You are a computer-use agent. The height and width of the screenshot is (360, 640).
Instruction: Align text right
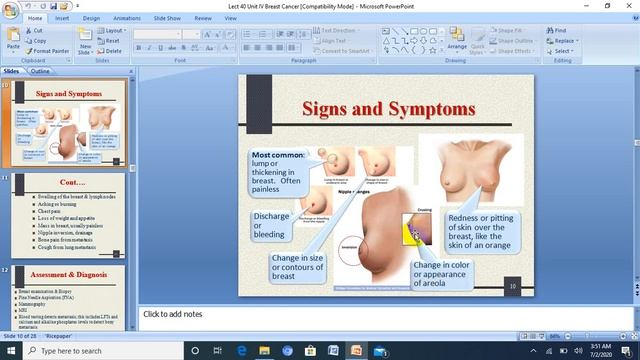[x=269, y=48]
